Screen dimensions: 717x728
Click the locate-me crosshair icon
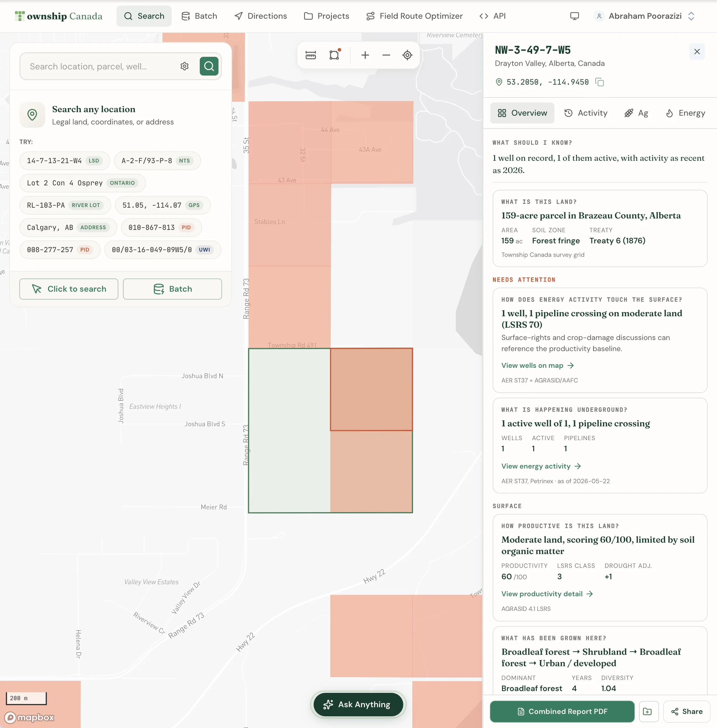[x=407, y=55]
